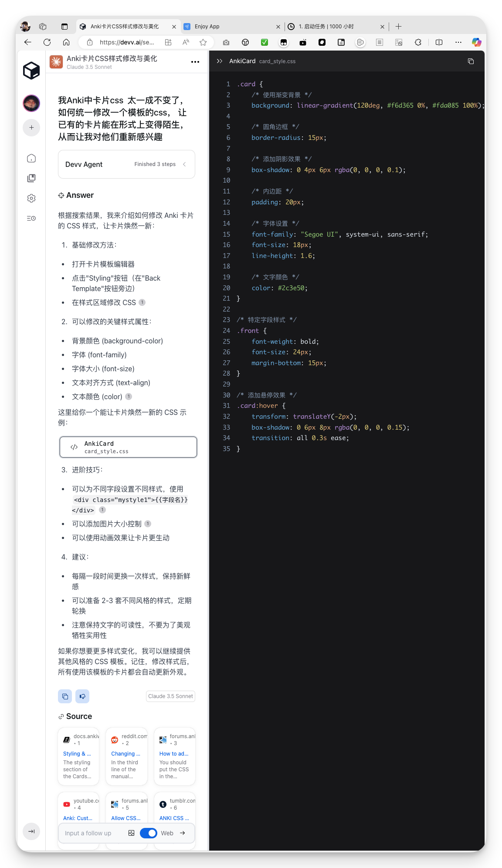Screen dimensions: 502x868
Task: Open reddit.com Changing source card
Action: coord(126,756)
